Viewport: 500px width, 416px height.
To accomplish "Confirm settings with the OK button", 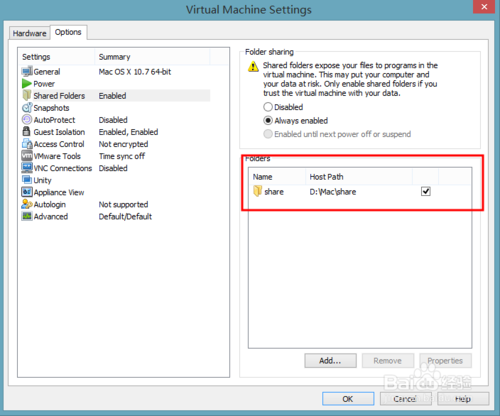I will tap(348, 399).
